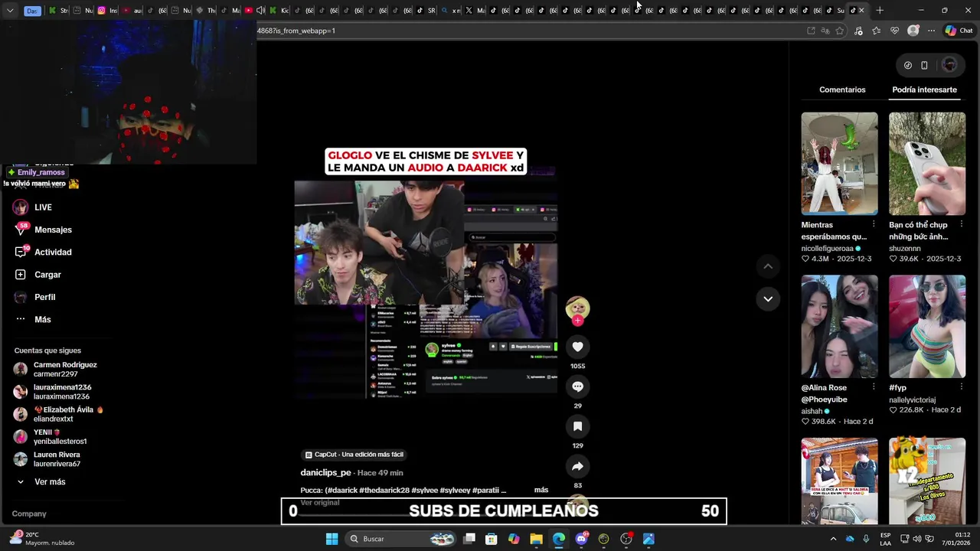Open browser favorites list icon
The width and height of the screenshot is (980, 551).
pos(877,31)
